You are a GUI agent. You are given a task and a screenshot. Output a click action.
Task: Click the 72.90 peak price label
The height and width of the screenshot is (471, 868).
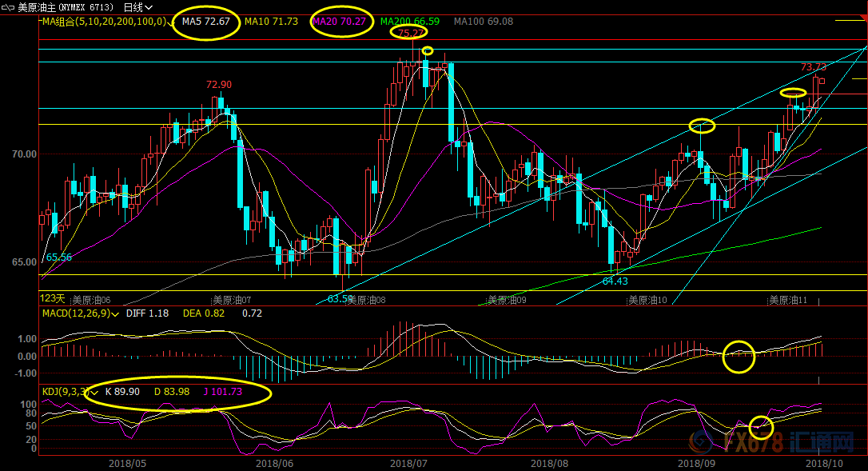click(218, 84)
